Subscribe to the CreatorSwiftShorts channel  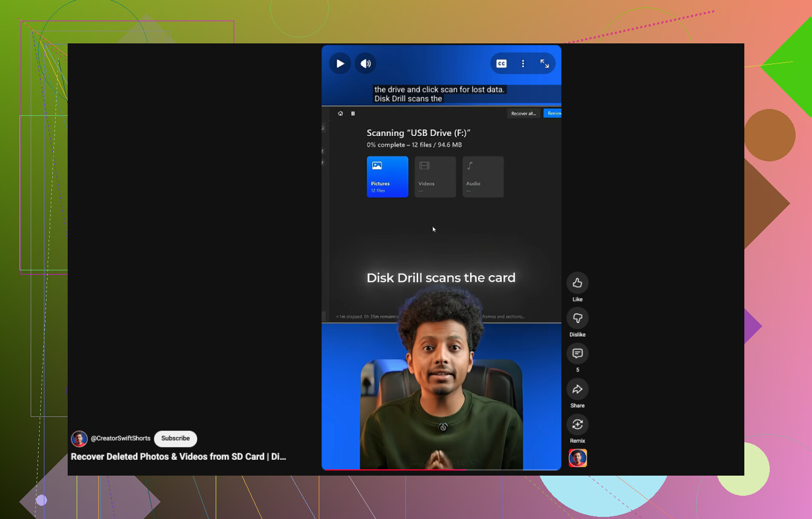point(176,439)
